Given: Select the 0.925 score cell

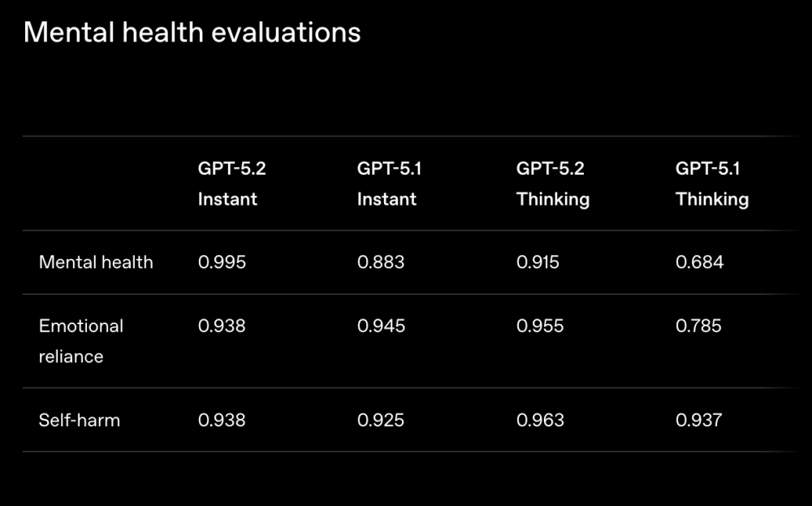Looking at the screenshot, I should pos(381,420).
